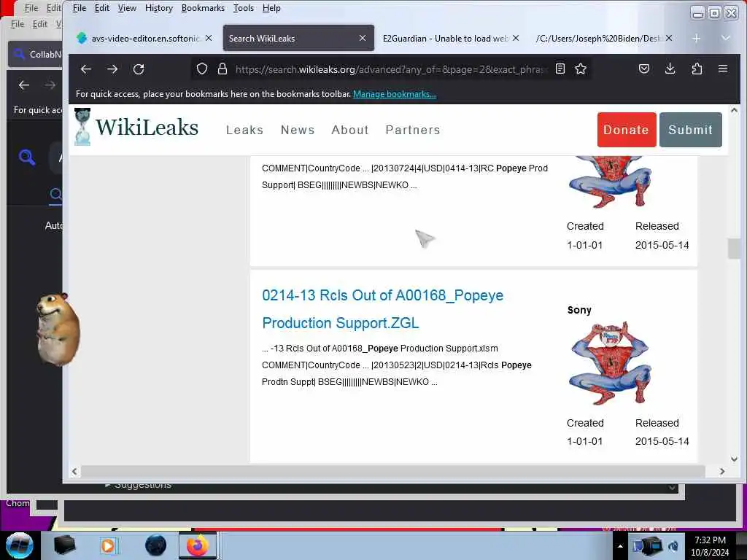Open the media player taskbar icon
747x560 pixels.
tap(108, 546)
